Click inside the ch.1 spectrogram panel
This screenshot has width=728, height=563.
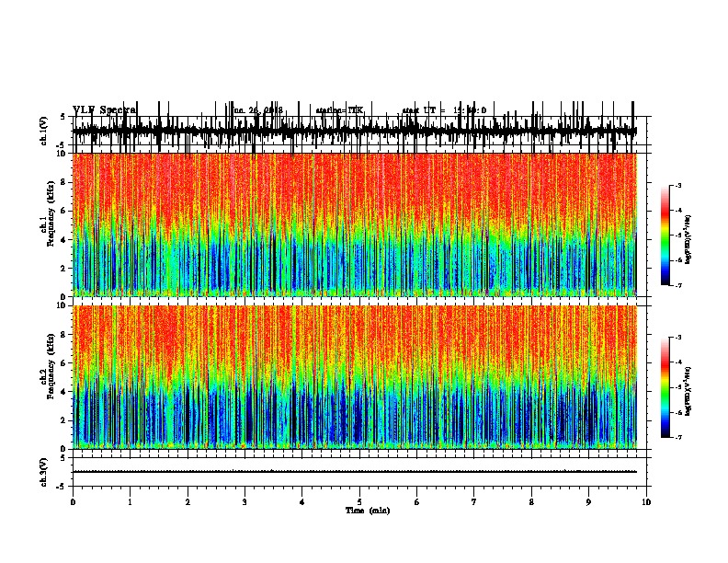coord(355,224)
